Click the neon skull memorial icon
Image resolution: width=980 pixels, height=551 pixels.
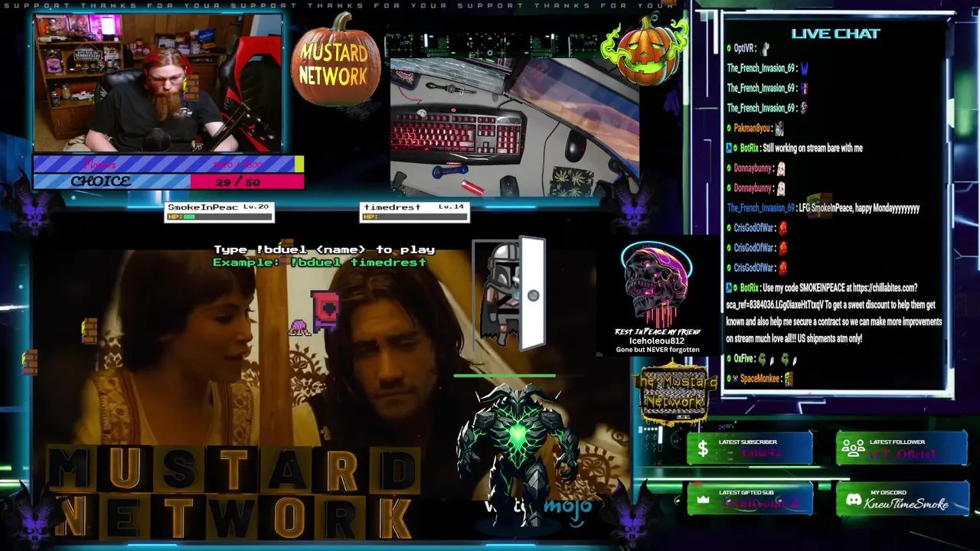657,285
